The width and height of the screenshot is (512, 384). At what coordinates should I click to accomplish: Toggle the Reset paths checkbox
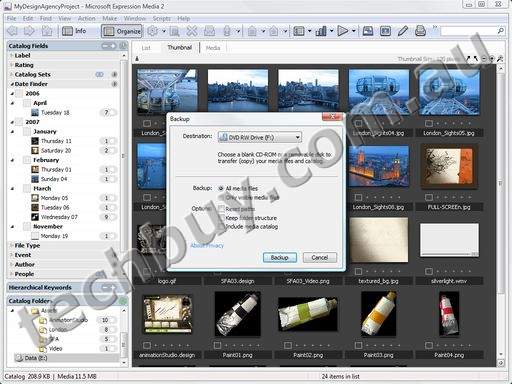point(221,209)
